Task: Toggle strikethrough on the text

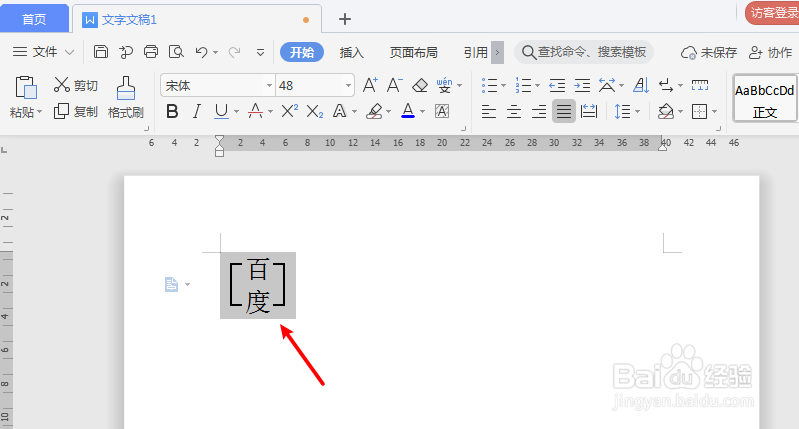Action: (x=255, y=111)
